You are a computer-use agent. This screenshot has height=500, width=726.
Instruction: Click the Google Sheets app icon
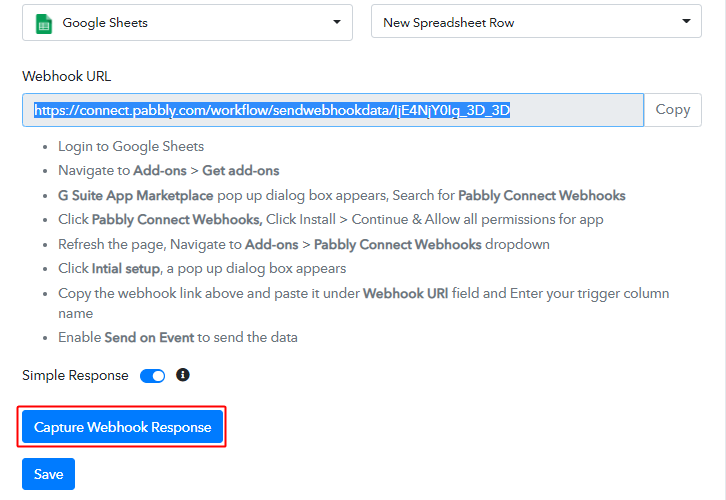coord(44,23)
